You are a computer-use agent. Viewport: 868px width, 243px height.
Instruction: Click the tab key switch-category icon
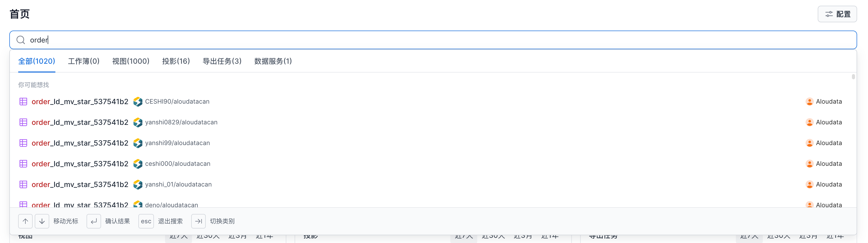198,221
